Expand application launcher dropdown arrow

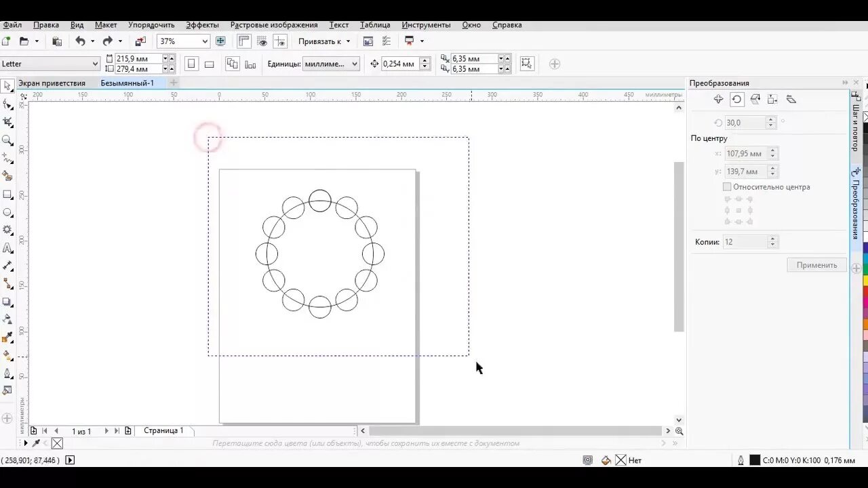point(422,41)
